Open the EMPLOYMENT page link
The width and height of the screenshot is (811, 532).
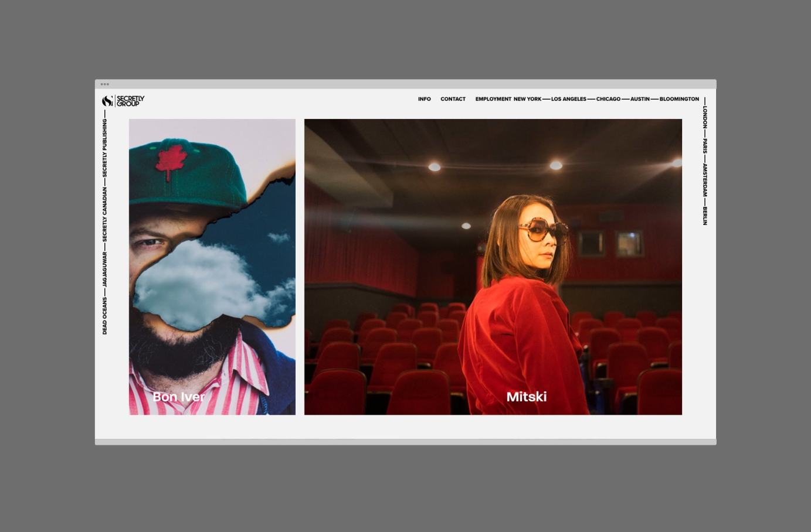tap(493, 99)
